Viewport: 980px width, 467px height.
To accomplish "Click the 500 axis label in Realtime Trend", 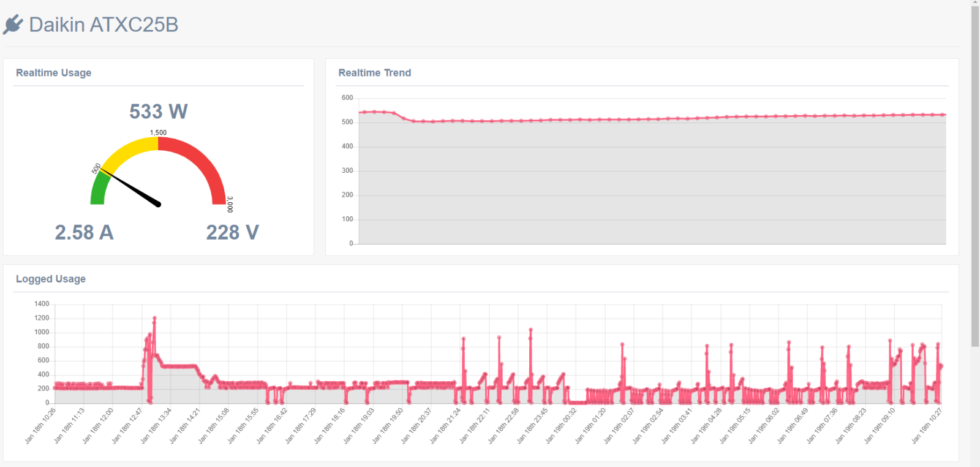I will pos(347,122).
